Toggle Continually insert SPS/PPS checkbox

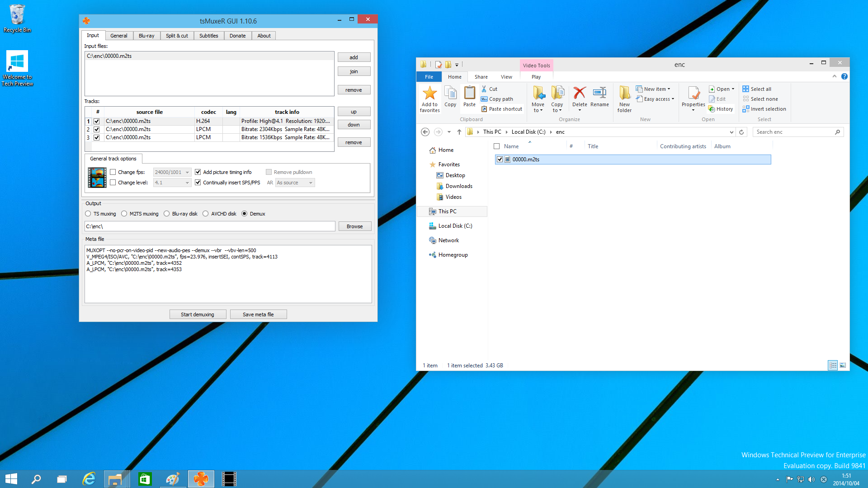pos(198,183)
